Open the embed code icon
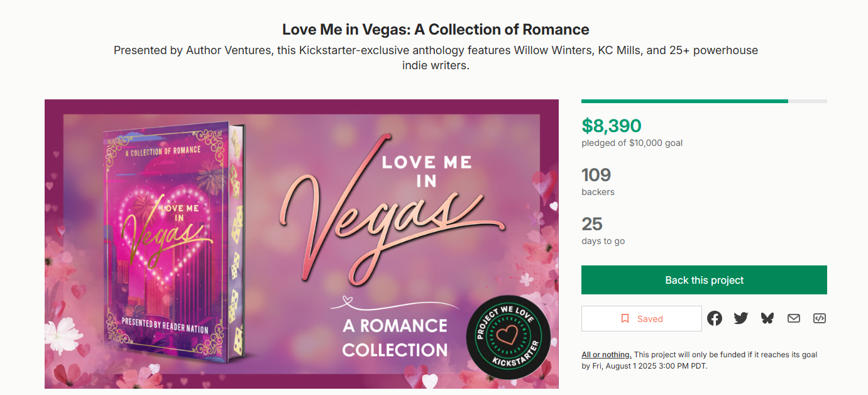 820,318
